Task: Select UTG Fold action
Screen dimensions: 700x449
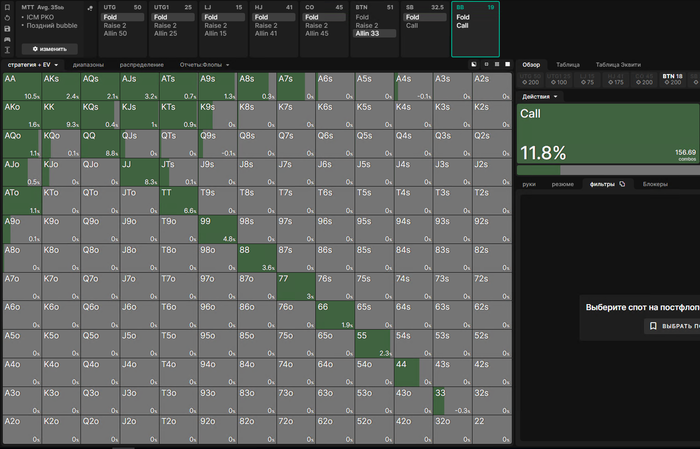Action: click(x=122, y=17)
